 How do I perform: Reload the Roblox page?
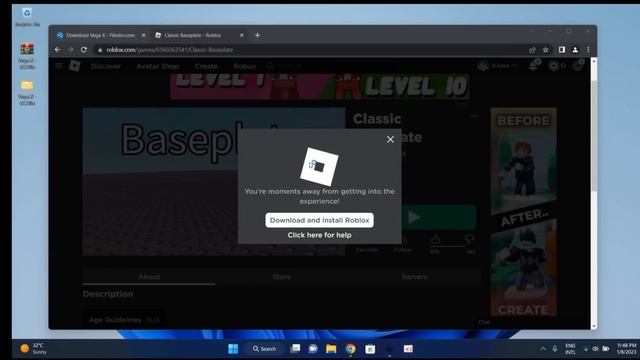pos(84,50)
